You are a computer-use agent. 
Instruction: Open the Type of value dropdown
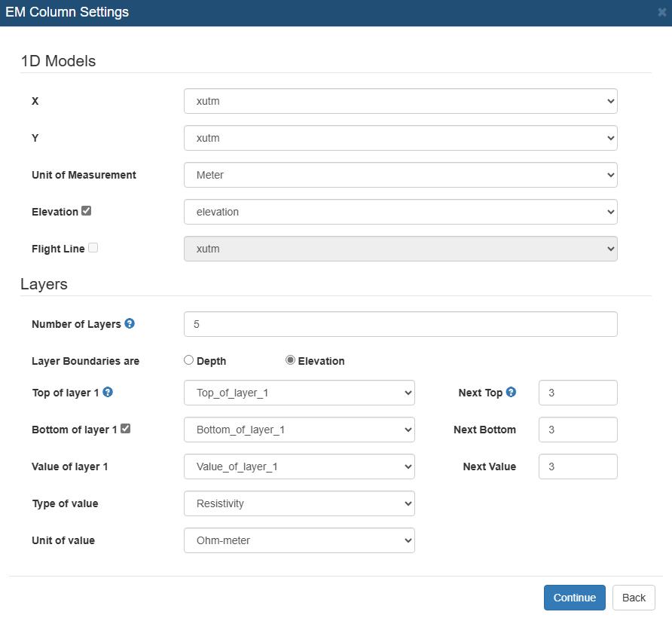(x=300, y=503)
